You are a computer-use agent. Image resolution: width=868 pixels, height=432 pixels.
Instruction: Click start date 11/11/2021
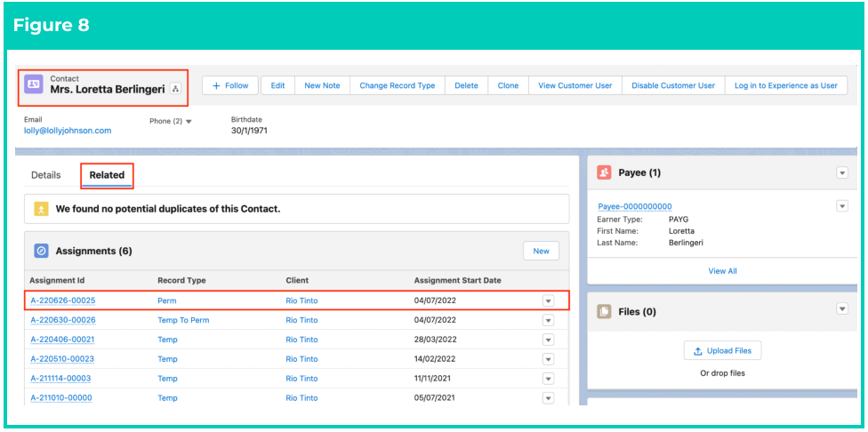pyautogui.click(x=433, y=379)
